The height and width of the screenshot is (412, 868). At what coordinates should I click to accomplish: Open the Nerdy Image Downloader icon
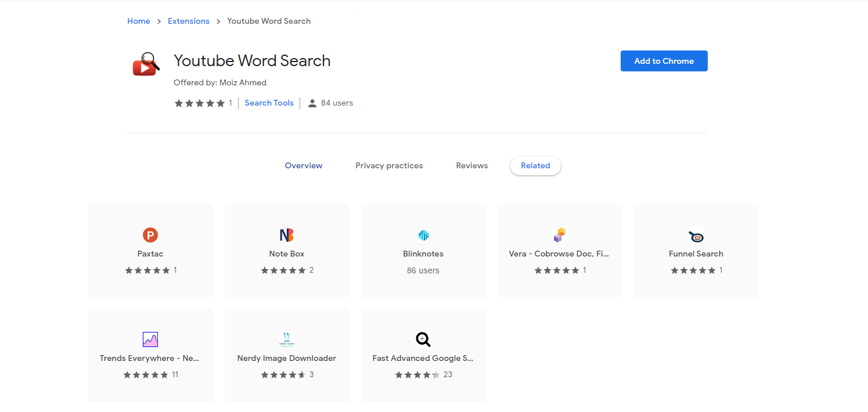click(x=287, y=339)
